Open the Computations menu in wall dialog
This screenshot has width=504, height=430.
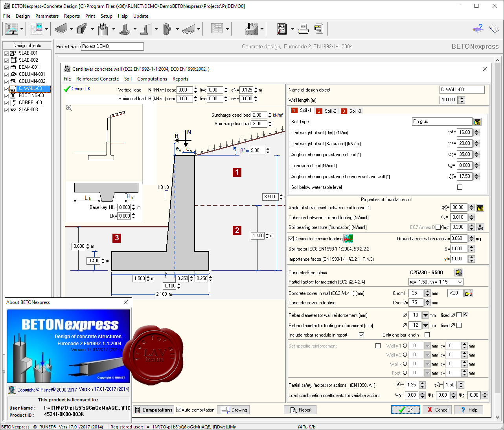click(152, 79)
